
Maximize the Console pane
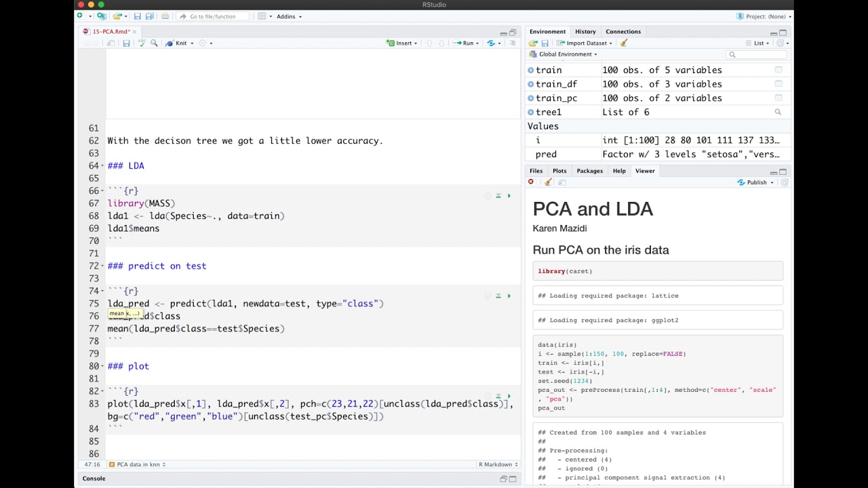[x=514, y=479]
